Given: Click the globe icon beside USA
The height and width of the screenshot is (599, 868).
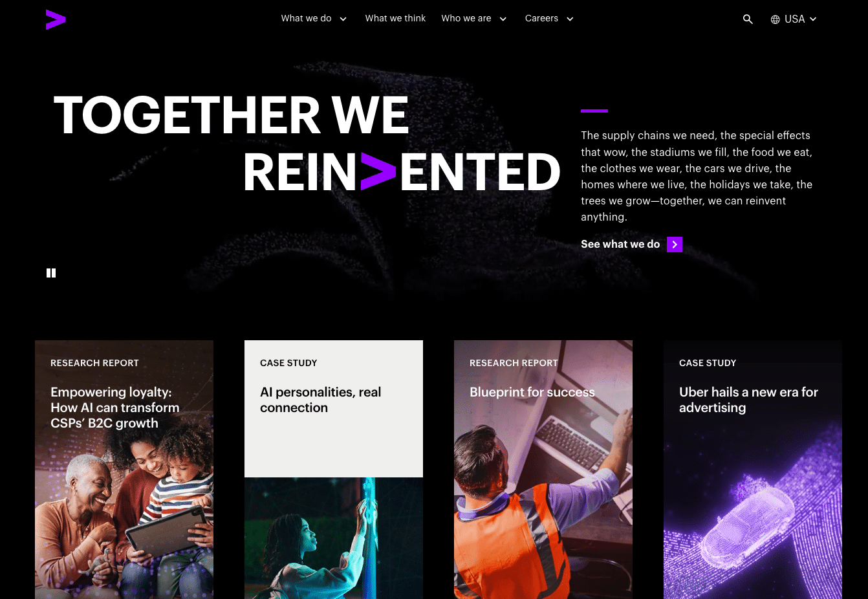Looking at the screenshot, I should (x=775, y=19).
